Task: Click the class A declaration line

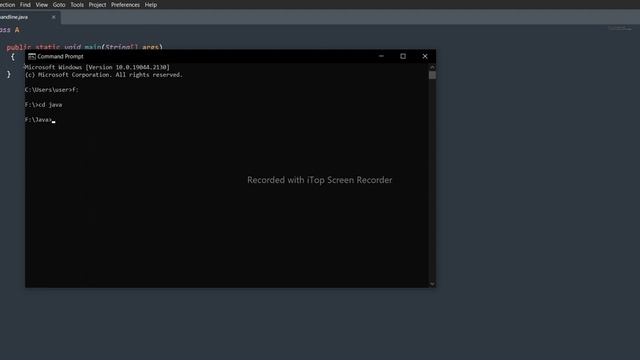Action: pyautogui.click(x=9, y=30)
